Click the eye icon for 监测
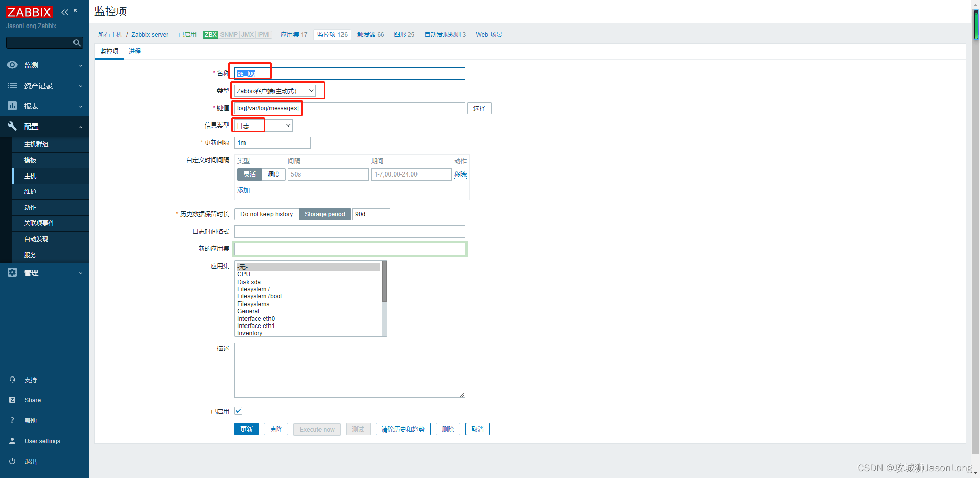Screen dimensions: 980x478 [12, 65]
